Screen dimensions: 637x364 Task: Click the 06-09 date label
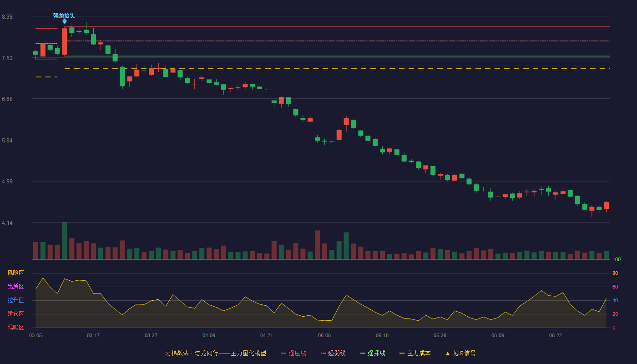(498, 335)
